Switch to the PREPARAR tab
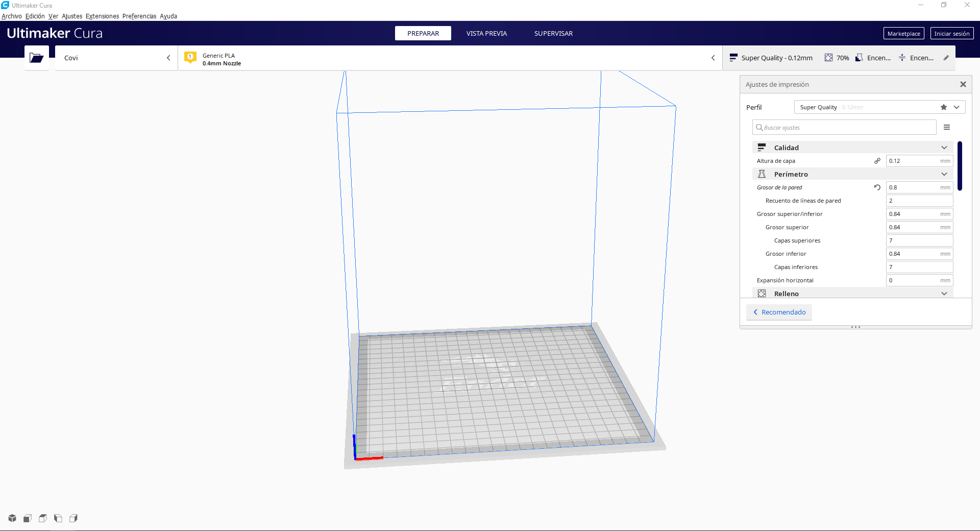The width and height of the screenshot is (980, 531). 423,33
